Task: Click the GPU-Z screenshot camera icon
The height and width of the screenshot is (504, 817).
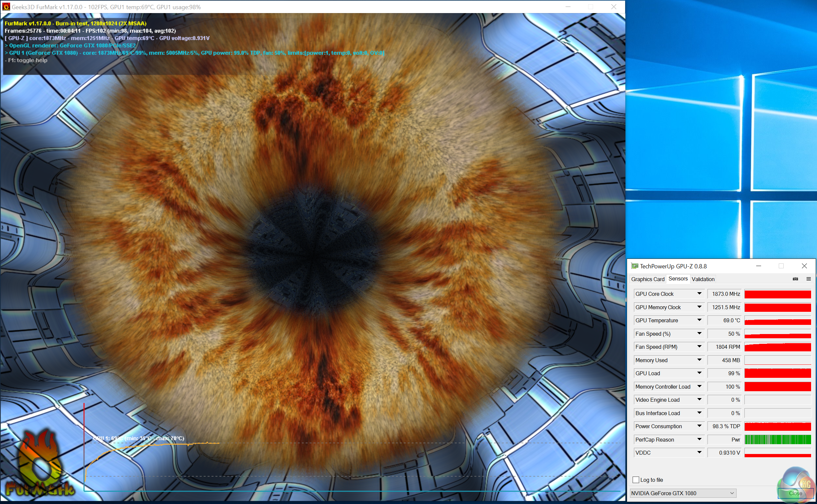Action: coord(795,279)
